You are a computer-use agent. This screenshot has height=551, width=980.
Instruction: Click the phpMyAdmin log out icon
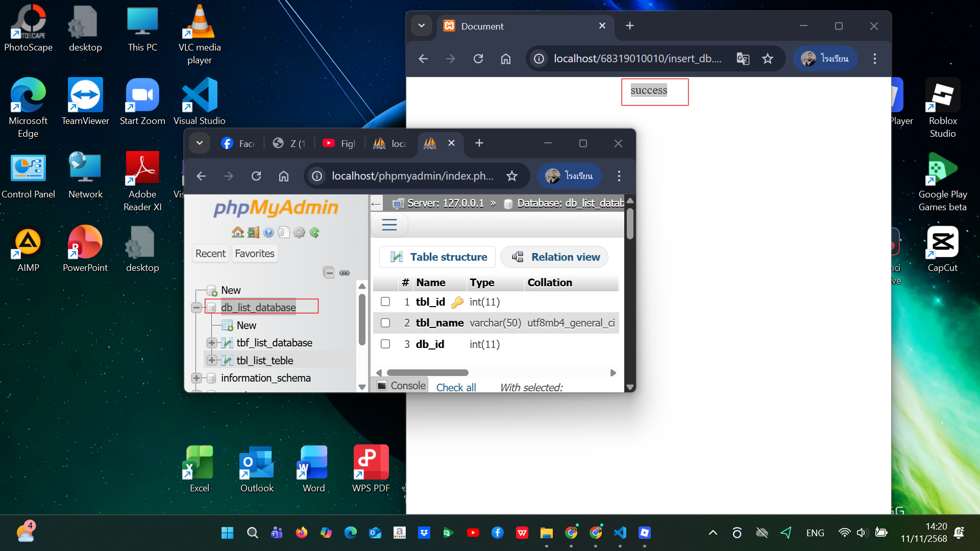[x=253, y=233]
